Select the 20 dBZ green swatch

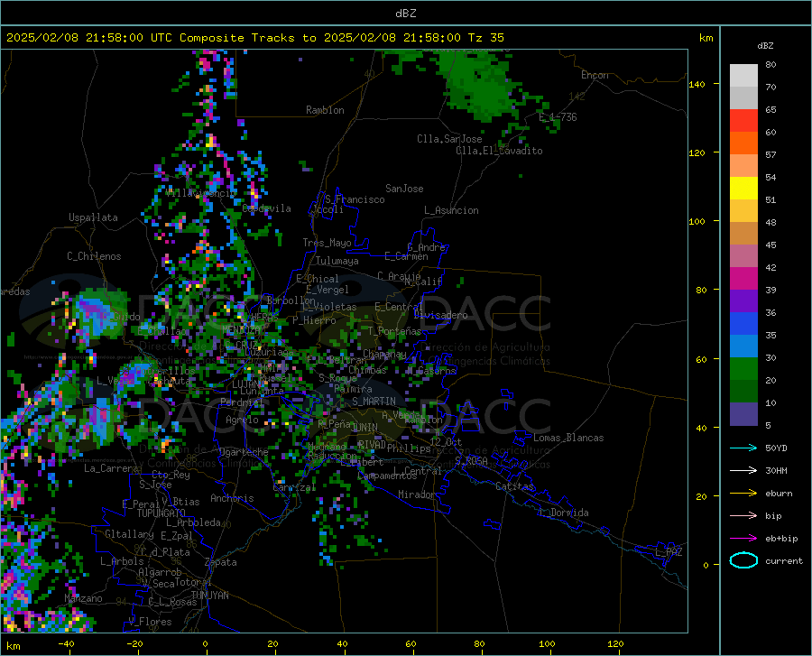click(743, 369)
